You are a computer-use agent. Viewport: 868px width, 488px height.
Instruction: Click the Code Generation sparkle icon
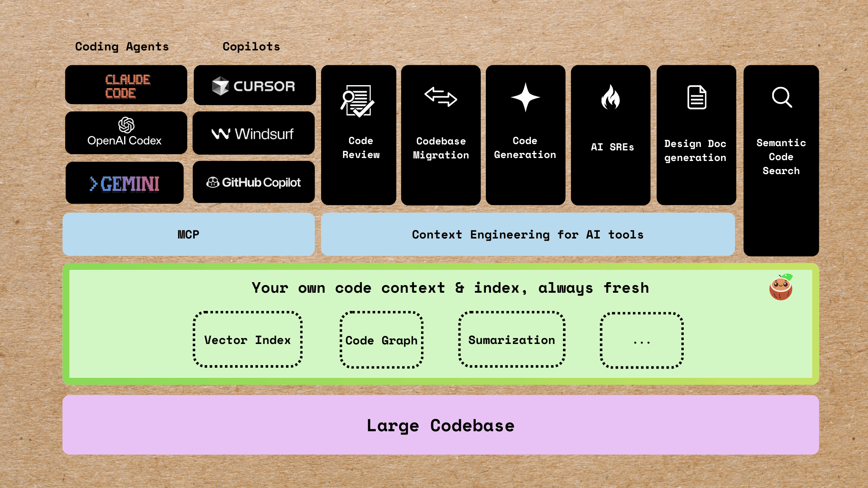click(x=525, y=97)
